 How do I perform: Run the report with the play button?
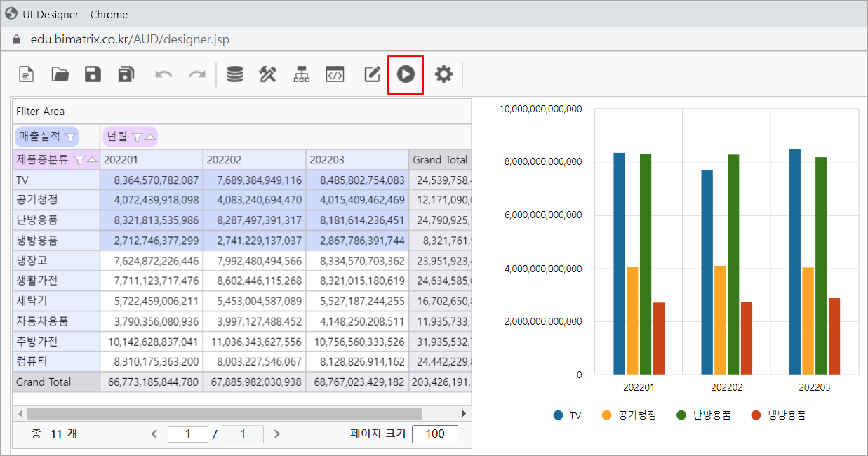click(406, 74)
